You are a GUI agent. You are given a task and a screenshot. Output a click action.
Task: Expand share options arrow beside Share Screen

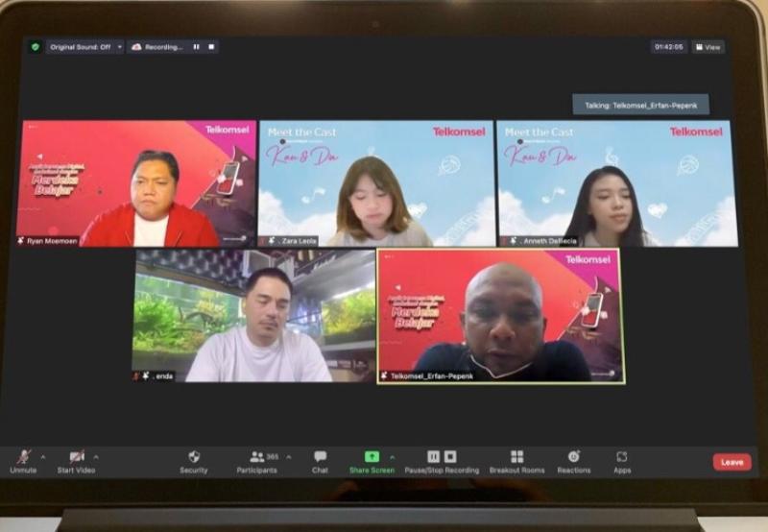(x=392, y=457)
